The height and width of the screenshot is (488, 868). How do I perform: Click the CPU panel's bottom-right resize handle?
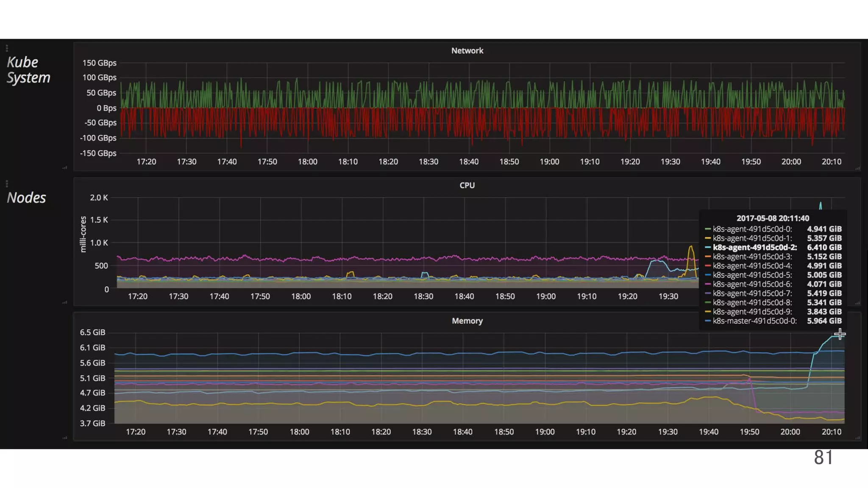tap(857, 303)
